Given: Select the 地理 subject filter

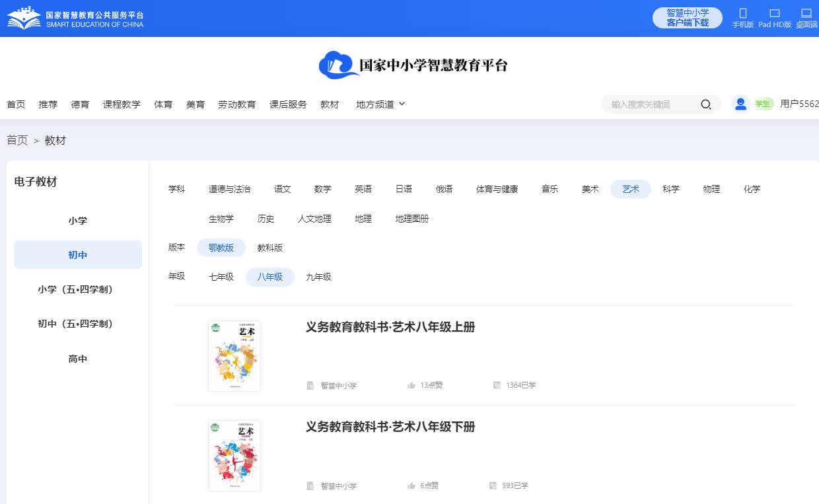Looking at the screenshot, I should tap(363, 219).
